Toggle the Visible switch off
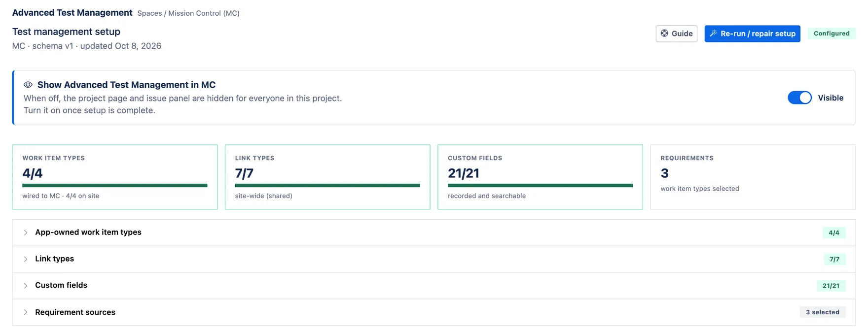868x333 pixels. point(799,98)
